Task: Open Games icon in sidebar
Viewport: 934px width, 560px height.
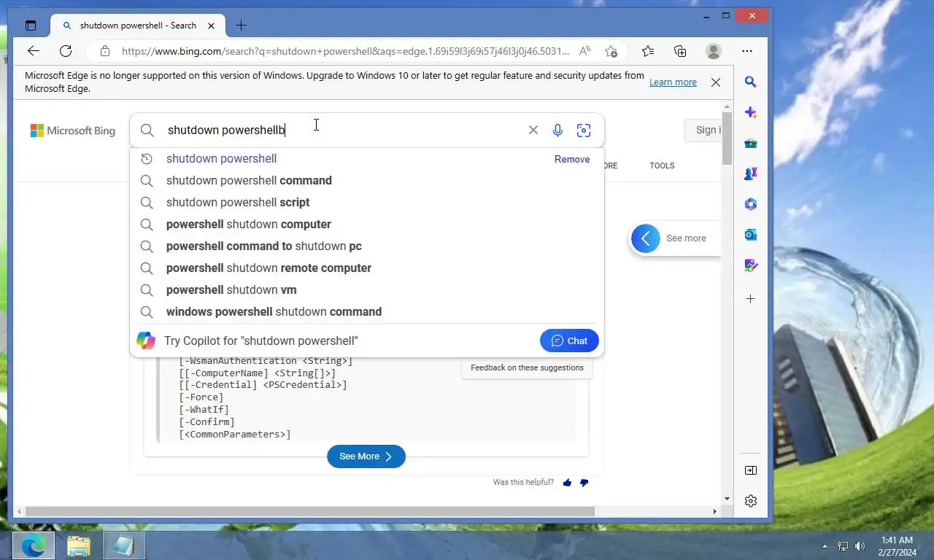Action: click(751, 174)
